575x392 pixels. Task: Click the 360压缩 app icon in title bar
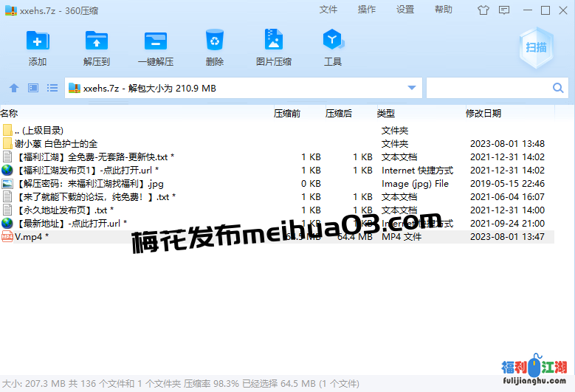click(11, 10)
